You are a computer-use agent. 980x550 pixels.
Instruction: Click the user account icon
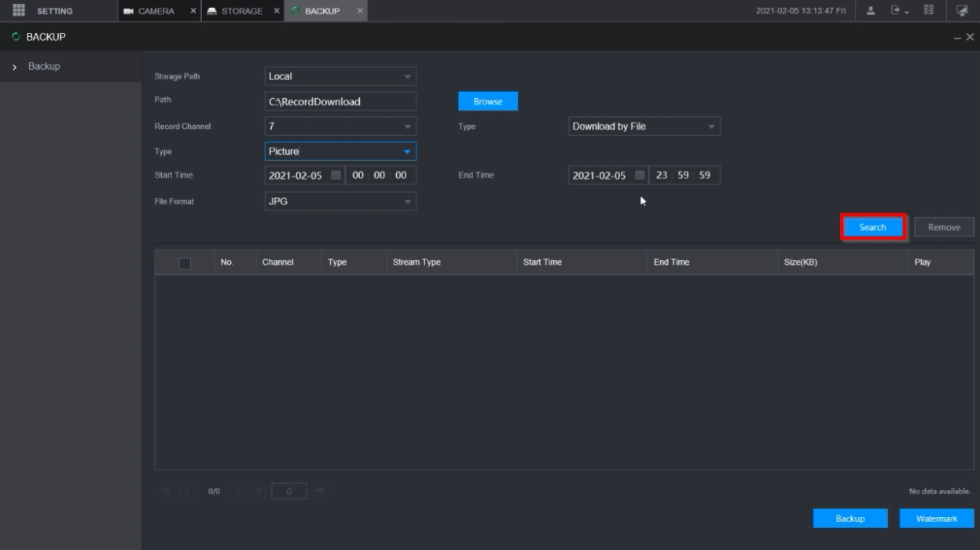click(x=871, y=11)
